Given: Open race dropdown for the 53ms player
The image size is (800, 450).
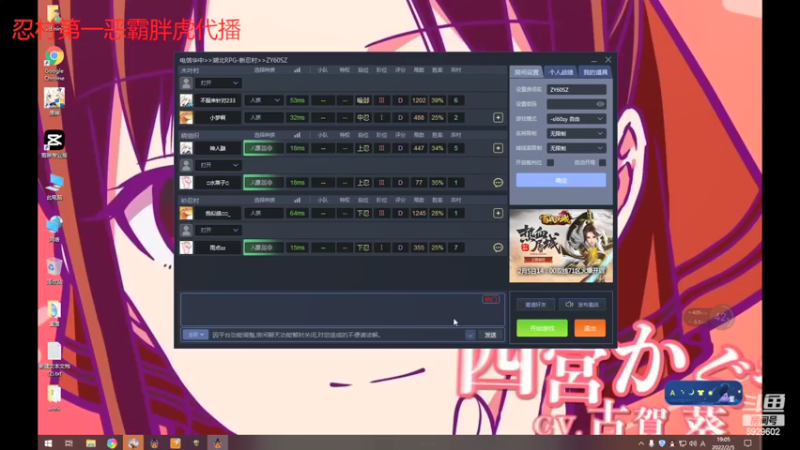Looking at the screenshot, I should [264, 101].
